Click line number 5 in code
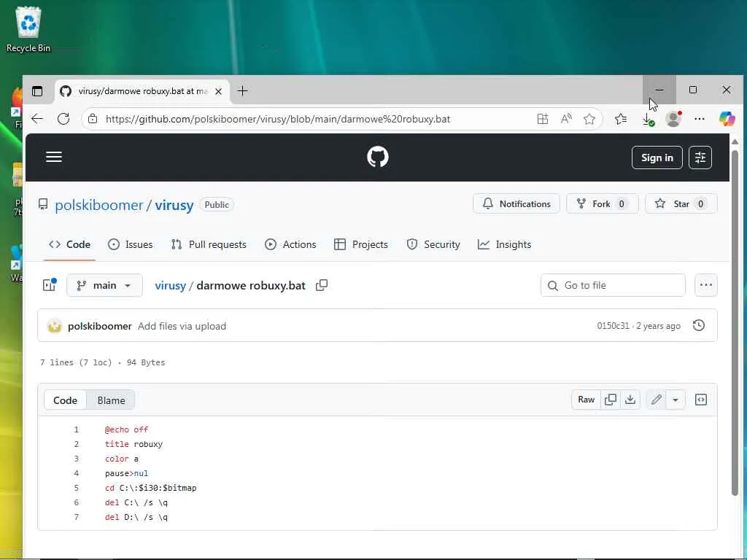This screenshot has height=560, width=747. [76, 488]
